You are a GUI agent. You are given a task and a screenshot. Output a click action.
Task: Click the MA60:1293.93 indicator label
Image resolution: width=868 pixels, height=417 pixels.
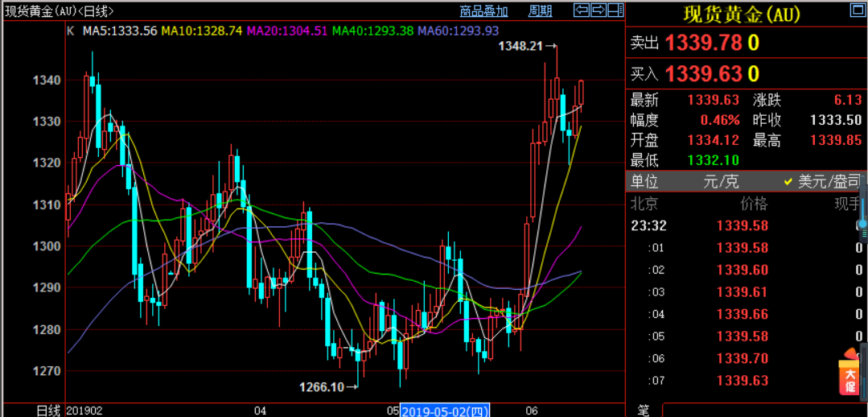coord(458,31)
